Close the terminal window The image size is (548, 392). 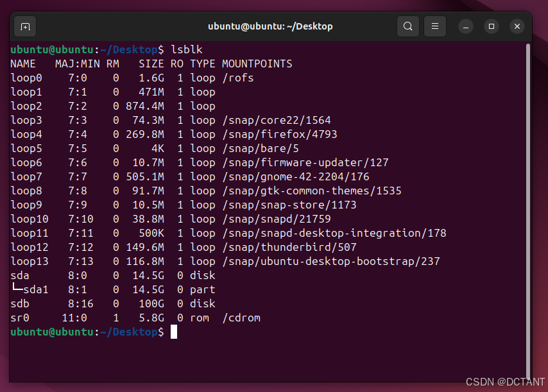click(x=517, y=26)
